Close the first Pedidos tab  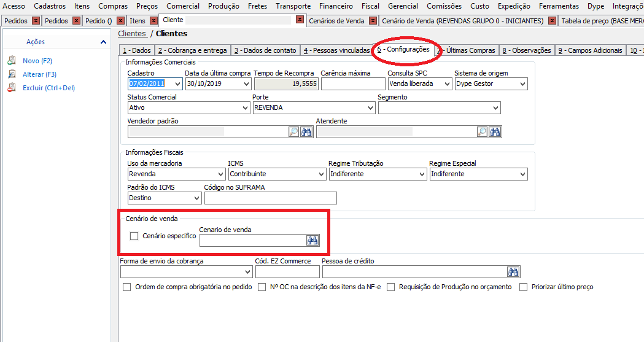click(36, 21)
